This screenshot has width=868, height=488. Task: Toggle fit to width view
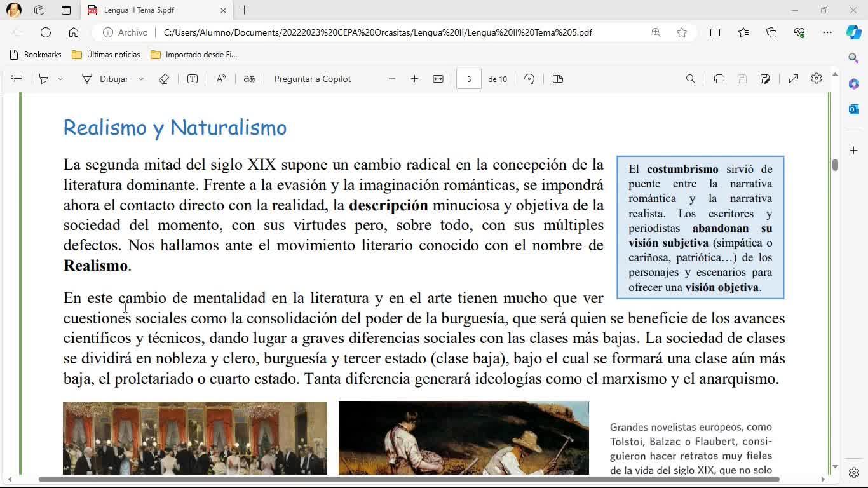pos(438,79)
